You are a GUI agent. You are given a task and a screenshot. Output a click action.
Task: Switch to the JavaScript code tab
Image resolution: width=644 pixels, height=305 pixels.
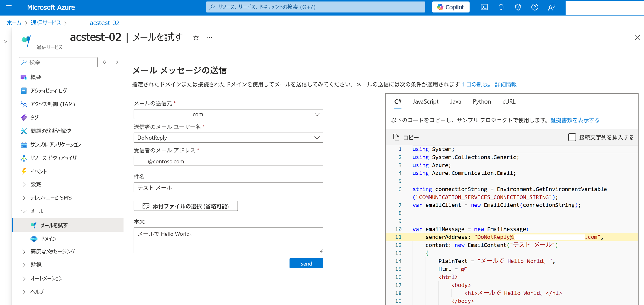425,101
